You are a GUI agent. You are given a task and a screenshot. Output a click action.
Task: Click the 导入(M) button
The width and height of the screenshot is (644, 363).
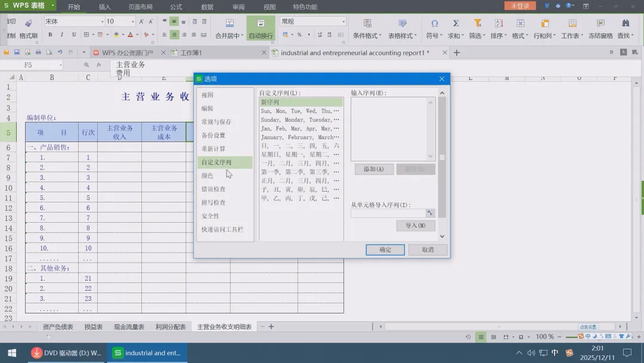click(416, 225)
